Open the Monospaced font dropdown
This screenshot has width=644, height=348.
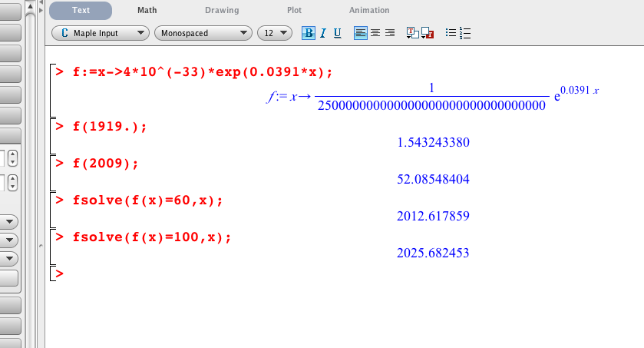click(x=203, y=33)
